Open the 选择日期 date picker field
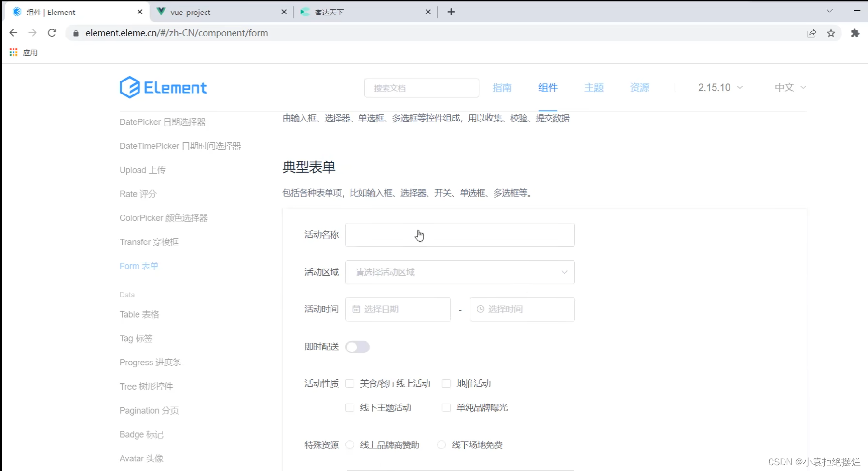 [x=398, y=309]
